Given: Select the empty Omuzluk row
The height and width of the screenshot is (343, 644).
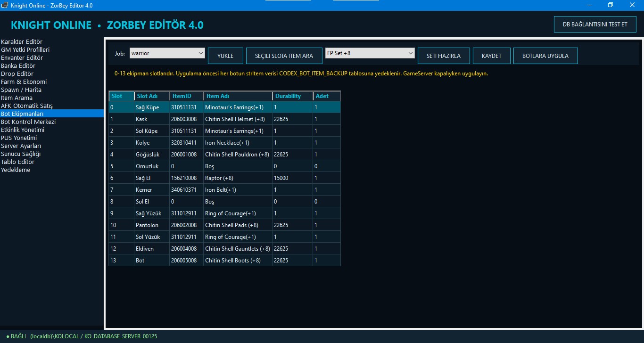Looking at the screenshot, I should pos(225,166).
